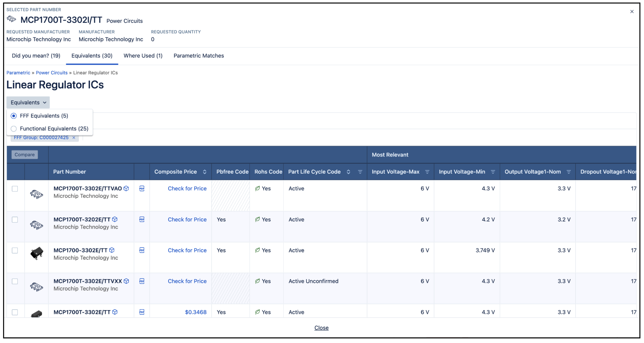Open filter for Output Voltage1-Nom column
Screen dimensions: 644x343
point(569,172)
